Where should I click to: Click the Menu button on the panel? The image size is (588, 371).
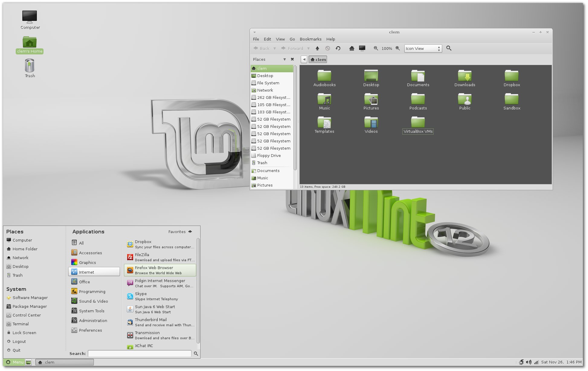[x=14, y=362]
